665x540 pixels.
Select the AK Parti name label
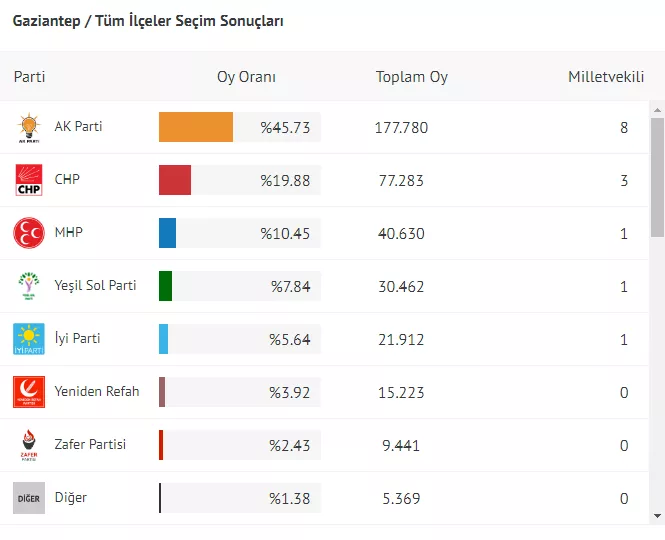78,127
